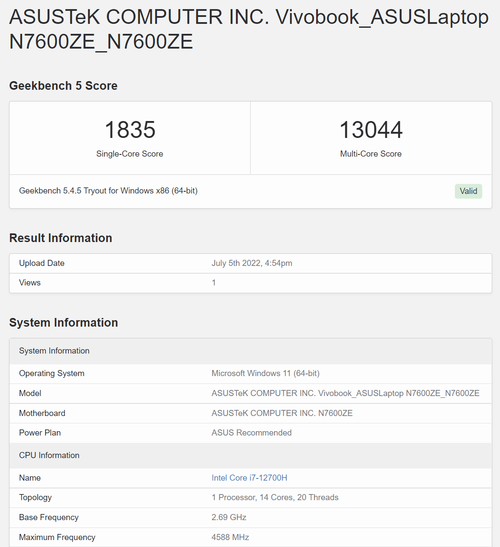The width and height of the screenshot is (500, 547).
Task: Click the Base Frequency label
Action: tap(48, 517)
